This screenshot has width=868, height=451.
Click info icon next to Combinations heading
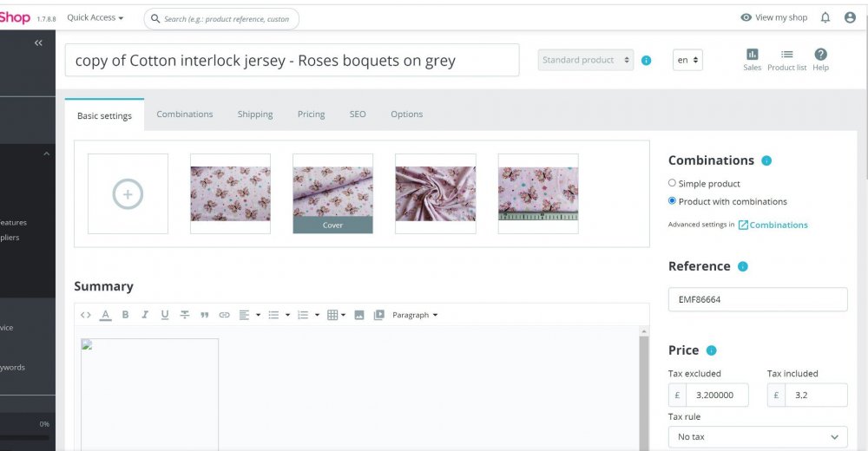point(766,160)
